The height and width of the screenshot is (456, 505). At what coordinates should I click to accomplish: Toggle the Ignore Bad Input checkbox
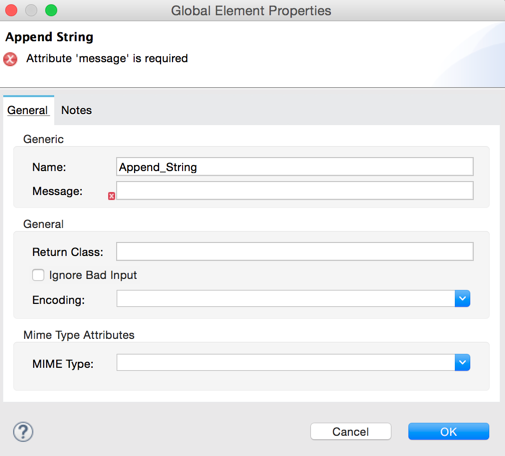[x=38, y=275]
